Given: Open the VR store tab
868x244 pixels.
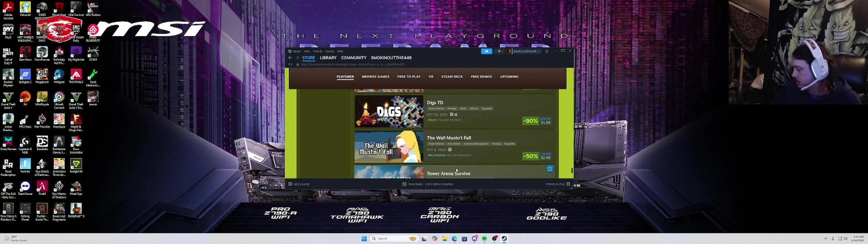Looking at the screenshot, I should click(x=431, y=77).
